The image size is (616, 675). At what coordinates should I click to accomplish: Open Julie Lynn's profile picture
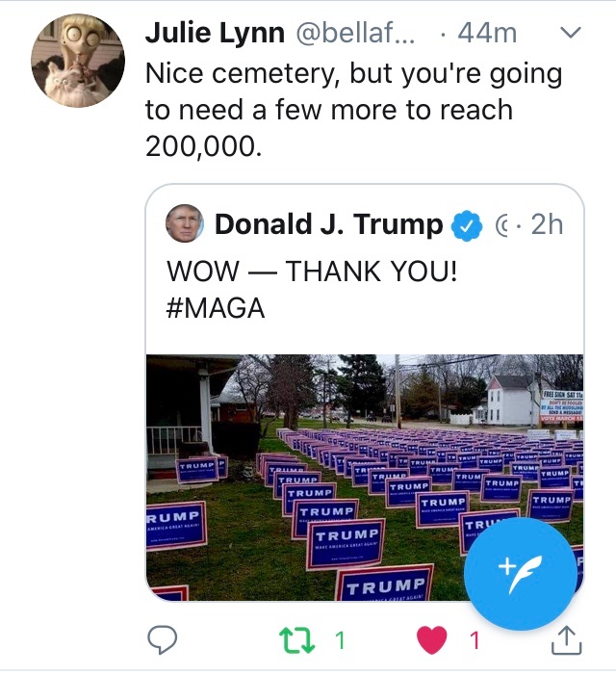click(79, 60)
